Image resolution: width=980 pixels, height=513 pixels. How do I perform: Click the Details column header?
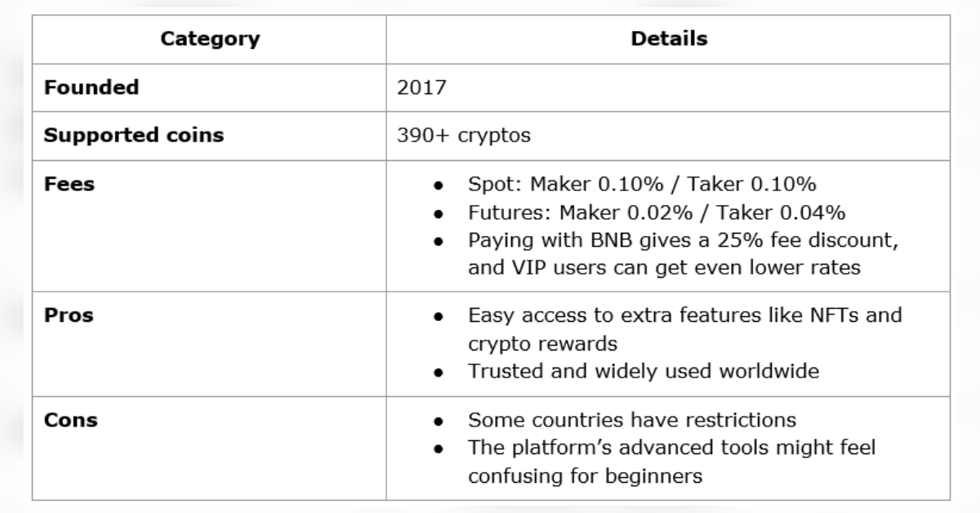[x=669, y=38]
